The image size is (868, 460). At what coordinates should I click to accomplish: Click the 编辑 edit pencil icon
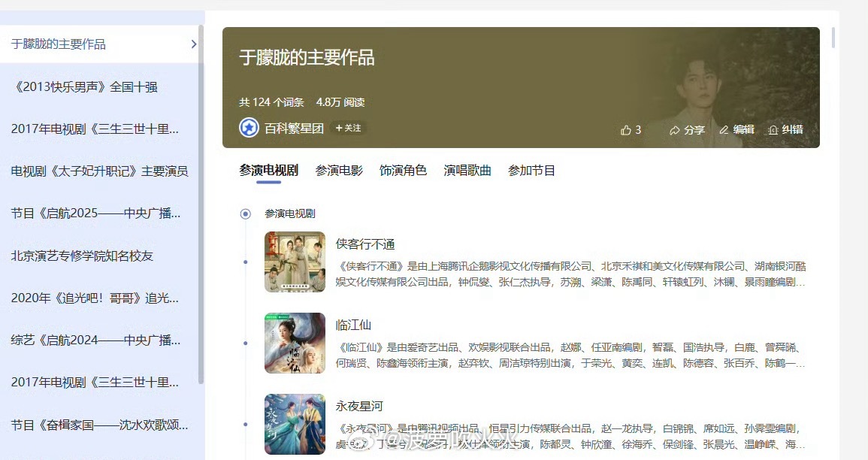tap(724, 129)
